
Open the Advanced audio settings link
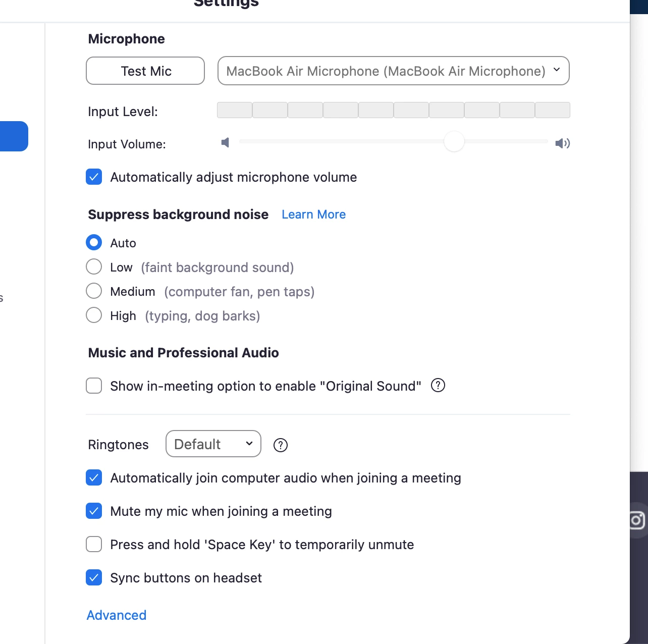[117, 615]
